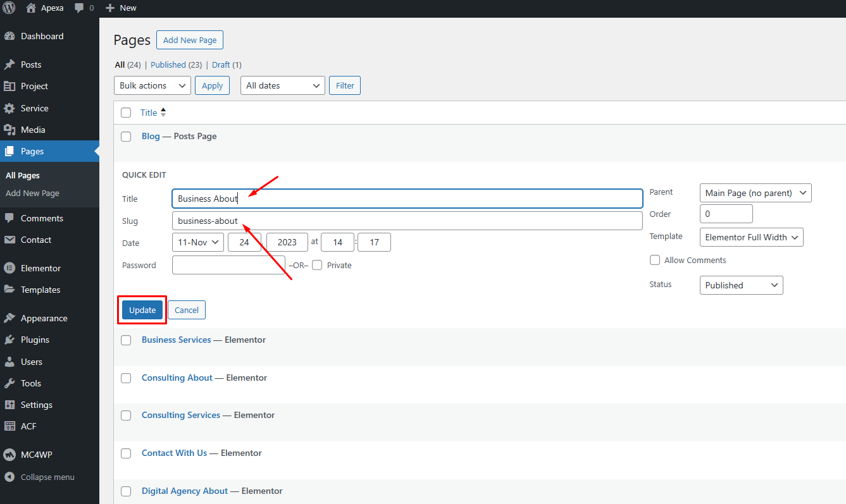This screenshot has width=846, height=504.
Task: Click into the Slug text field
Action: (x=407, y=221)
